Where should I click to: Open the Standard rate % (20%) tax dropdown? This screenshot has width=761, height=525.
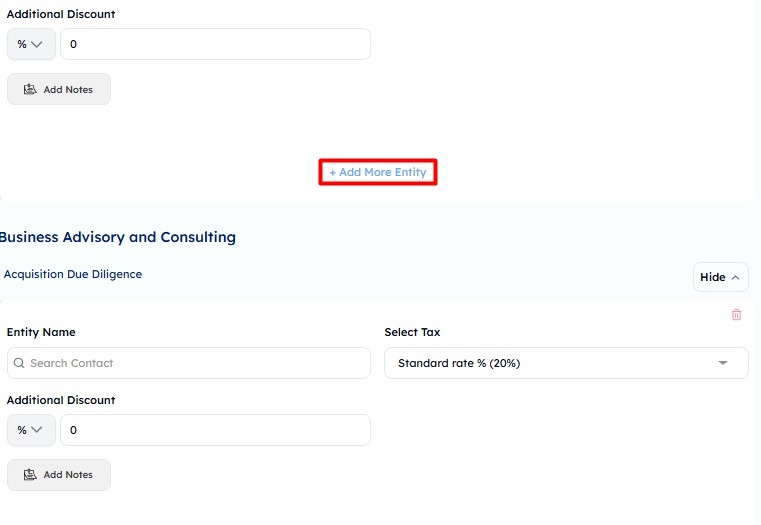[566, 363]
